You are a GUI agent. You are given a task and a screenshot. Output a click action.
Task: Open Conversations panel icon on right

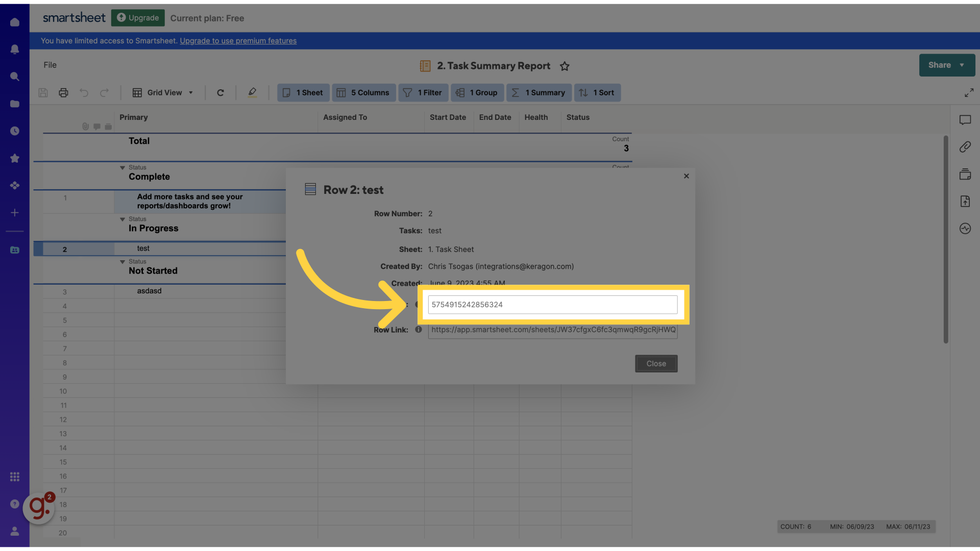[x=965, y=120]
